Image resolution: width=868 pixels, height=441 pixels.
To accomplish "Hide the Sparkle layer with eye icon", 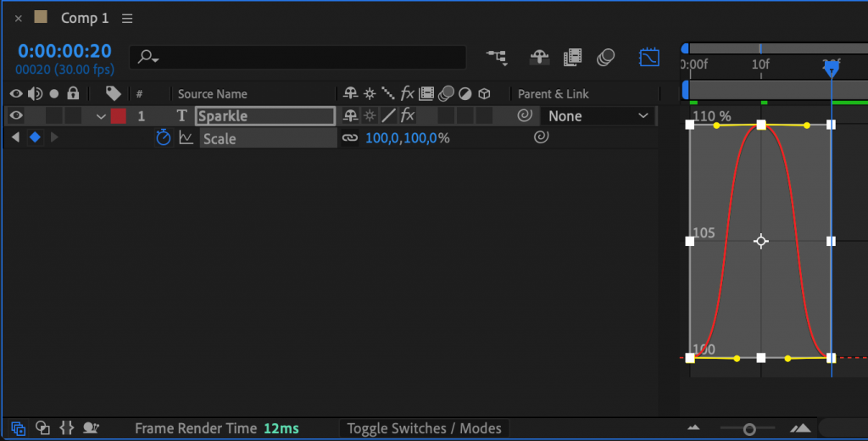I will 15,115.
